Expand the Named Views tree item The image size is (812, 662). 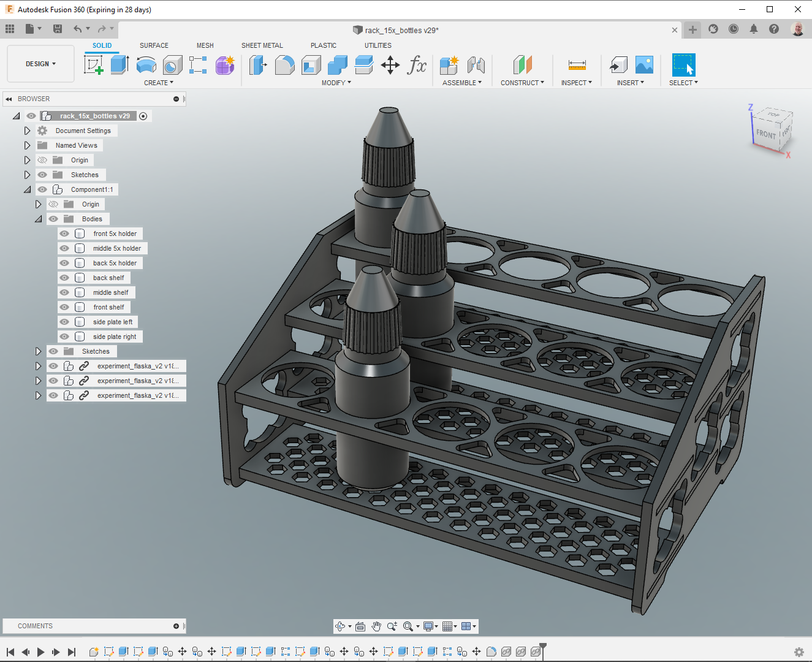[x=27, y=145]
